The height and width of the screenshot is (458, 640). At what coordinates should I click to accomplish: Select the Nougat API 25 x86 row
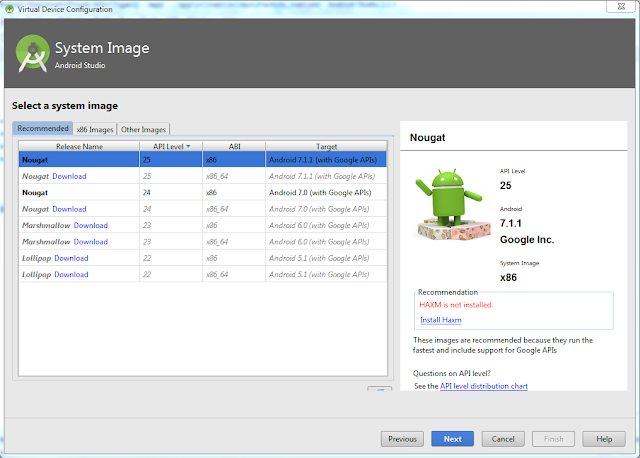[x=203, y=160]
